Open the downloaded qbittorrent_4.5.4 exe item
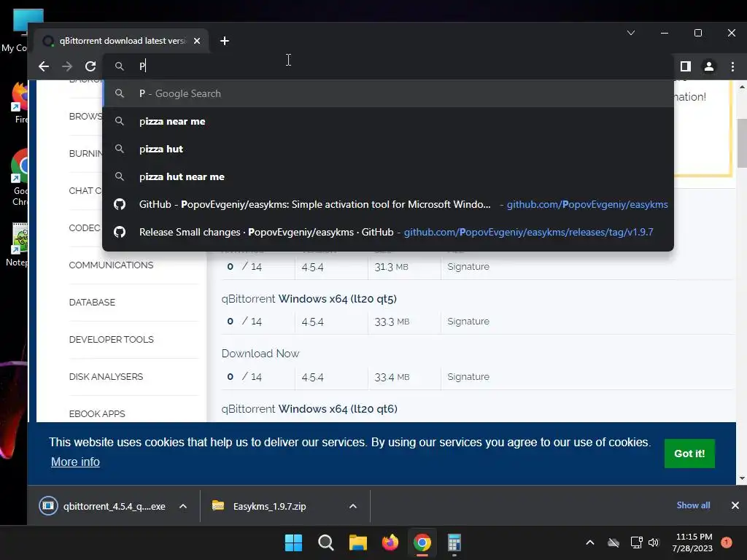This screenshot has height=560, width=747. (x=102, y=506)
